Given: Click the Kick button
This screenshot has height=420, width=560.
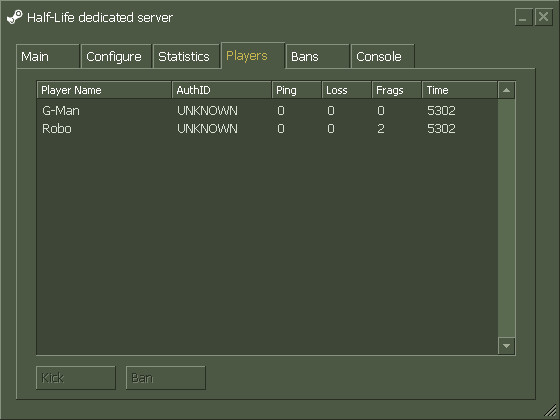Looking at the screenshot, I should point(76,378).
